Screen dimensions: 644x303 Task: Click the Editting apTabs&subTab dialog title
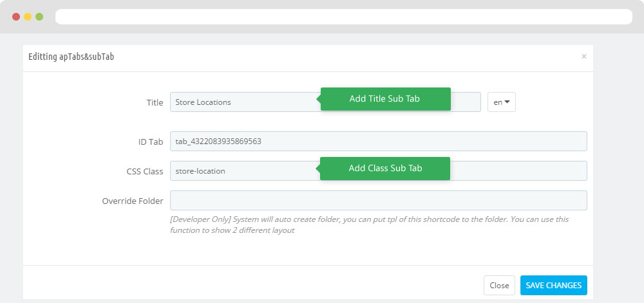[x=71, y=57]
